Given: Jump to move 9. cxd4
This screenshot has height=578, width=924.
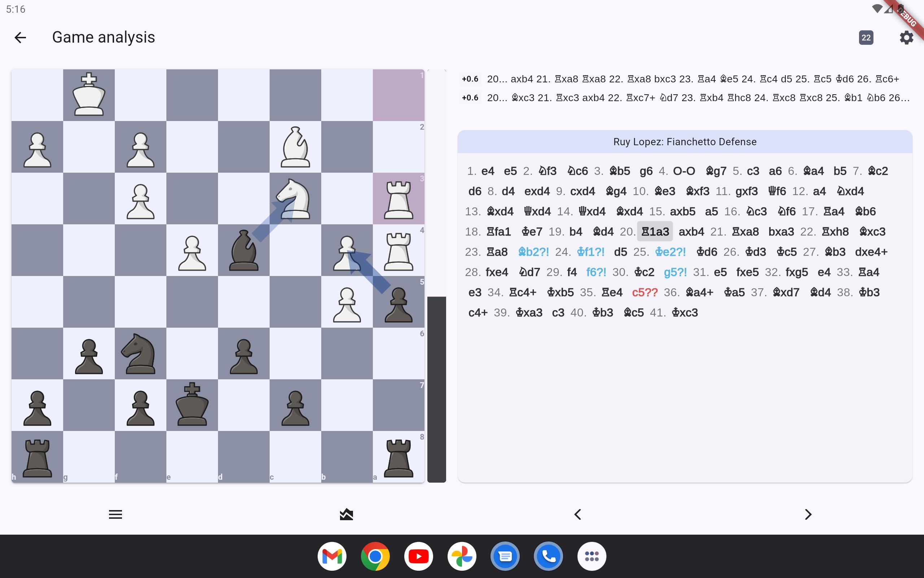Looking at the screenshot, I should [x=583, y=191].
